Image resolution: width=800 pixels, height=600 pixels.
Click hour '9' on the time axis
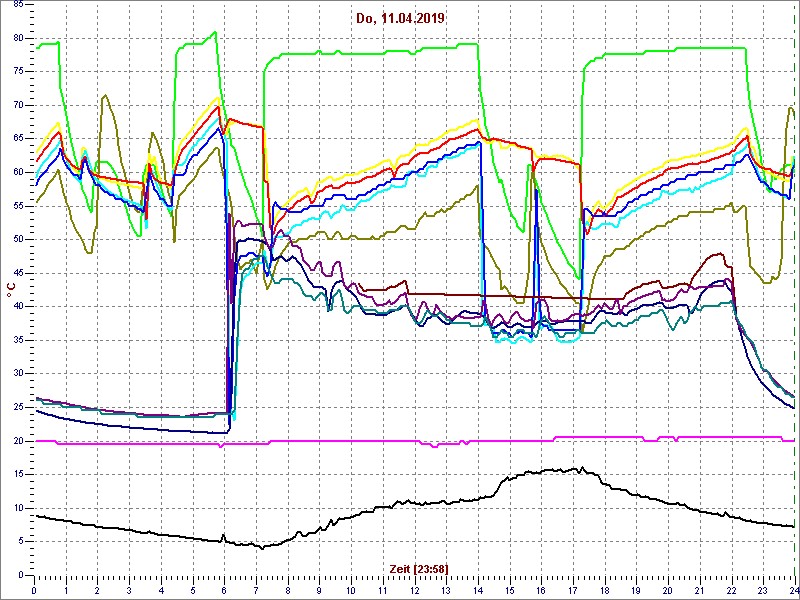319,588
